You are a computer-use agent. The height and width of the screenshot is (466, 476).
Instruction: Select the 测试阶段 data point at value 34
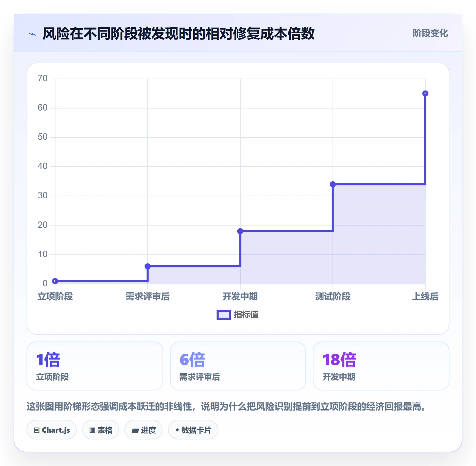coord(333,184)
